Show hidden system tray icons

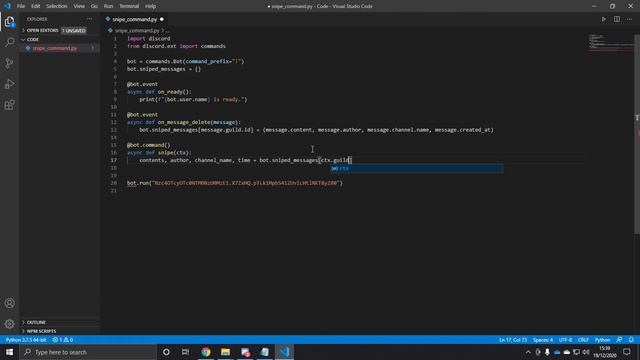[528, 352]
